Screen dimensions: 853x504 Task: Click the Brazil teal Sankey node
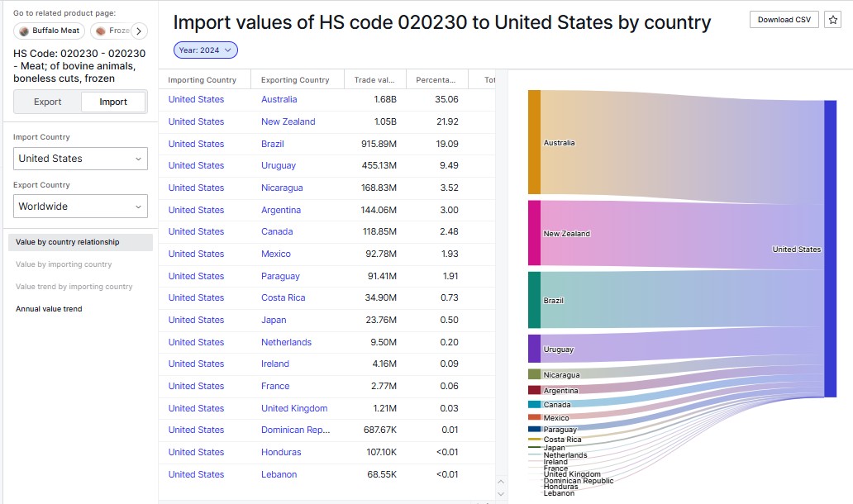(534, 300)
